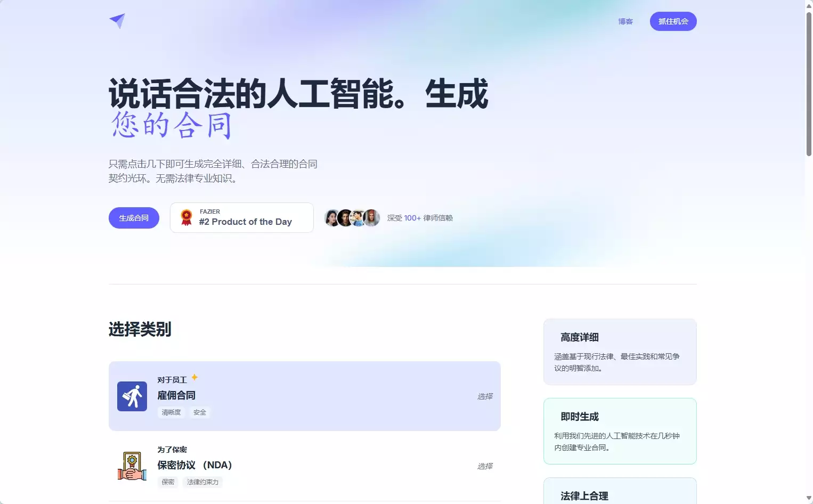Click the scrollbar down arrow

(809, 499)
